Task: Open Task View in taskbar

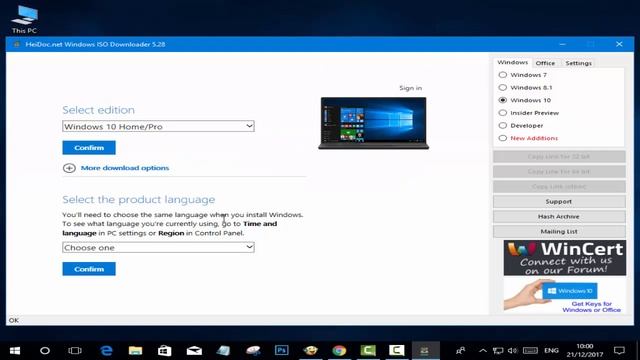Action: pos(75,351)
